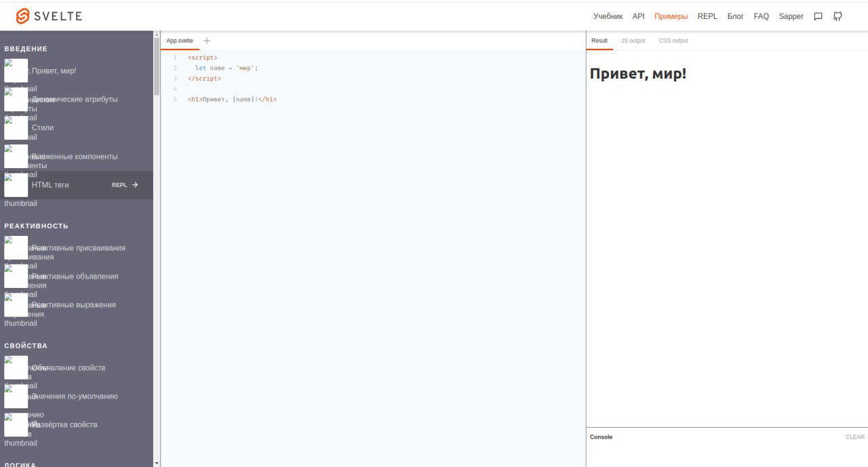Open the Примеры nav link
The width and height of the screenshot is (868, 467).
tap(671, 16)
